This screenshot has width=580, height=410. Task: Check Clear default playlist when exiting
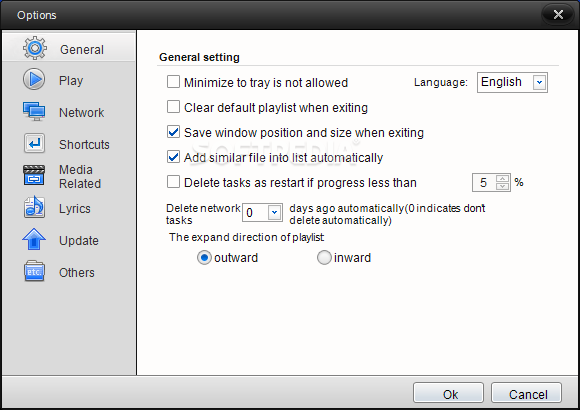coord(173,107)
